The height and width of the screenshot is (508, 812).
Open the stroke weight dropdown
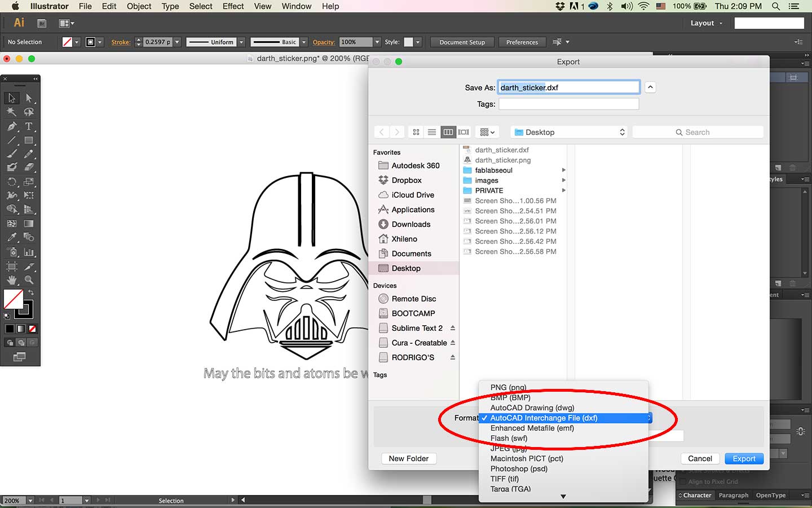click(177, 42)
